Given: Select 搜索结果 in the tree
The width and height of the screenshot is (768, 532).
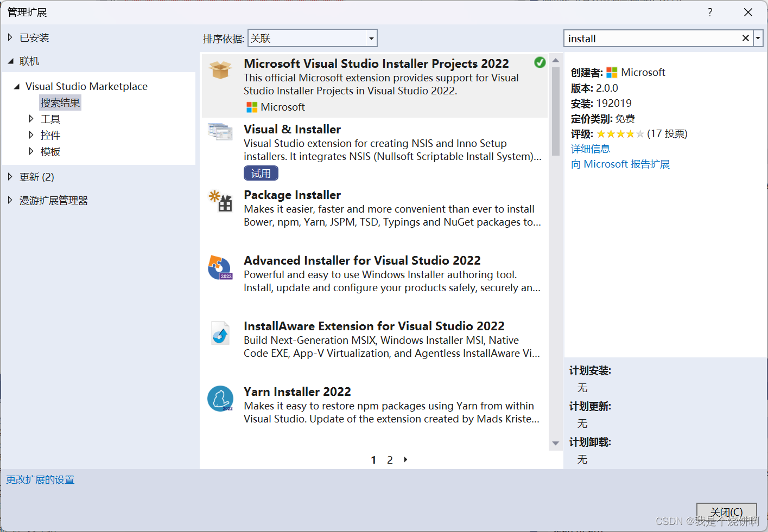Looking at the screenshot, I should pyautogui.click(x=60, y=102).
